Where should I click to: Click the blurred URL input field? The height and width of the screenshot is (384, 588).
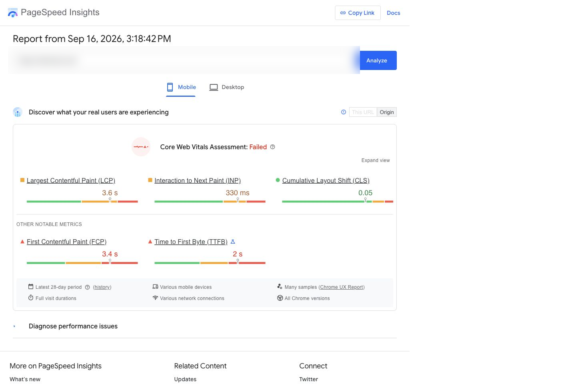click(184, 60)
